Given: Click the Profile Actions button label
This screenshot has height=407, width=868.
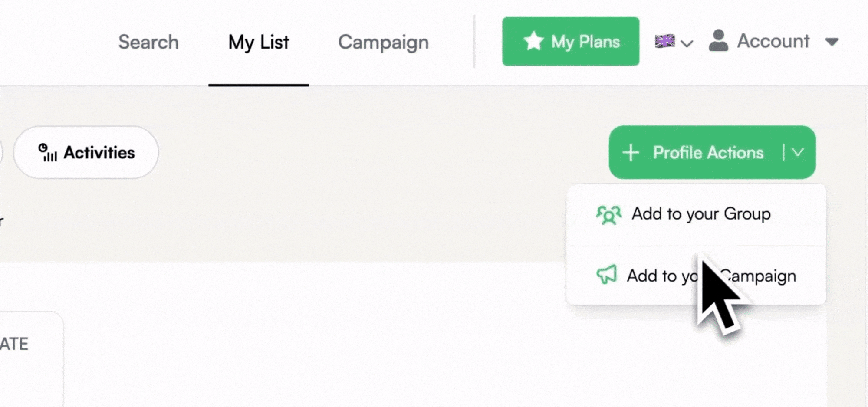Looking at the screenshot, I should point(708,153).
